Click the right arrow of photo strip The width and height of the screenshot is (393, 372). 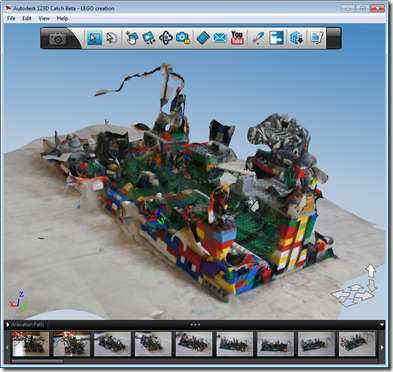pyautogui.click(x=382, y=347)
